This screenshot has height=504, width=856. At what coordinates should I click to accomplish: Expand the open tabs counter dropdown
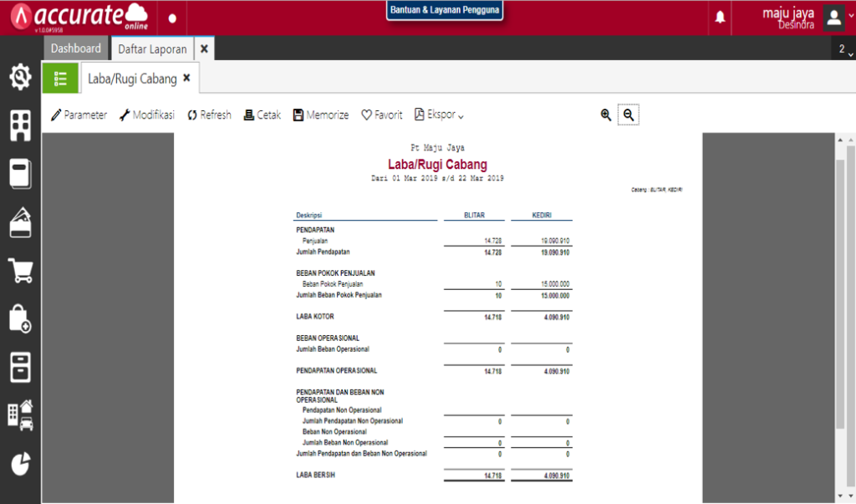click(845, 49)
